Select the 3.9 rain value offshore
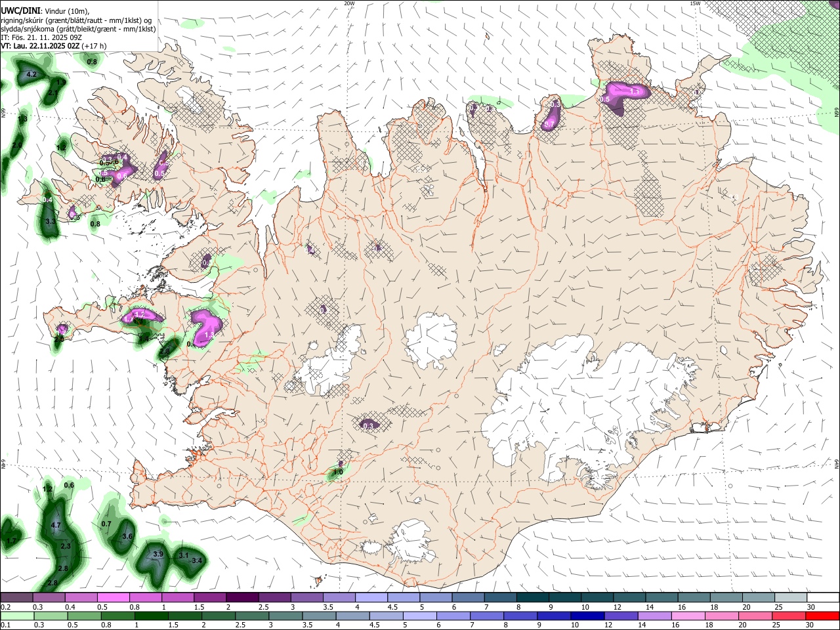The image size is (840, 630). click(158, 555)
